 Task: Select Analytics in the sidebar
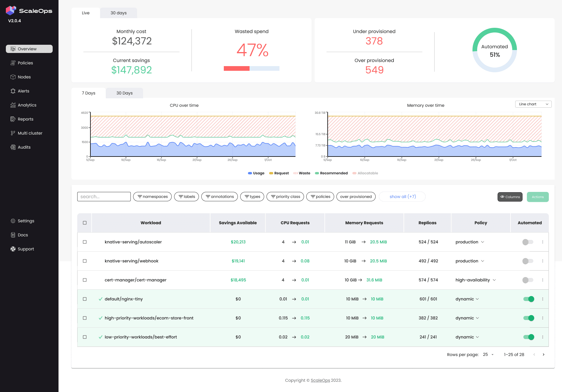27,105
